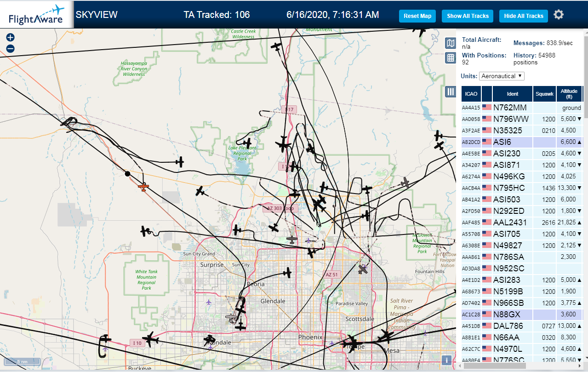This screenshot has width=588, height=372.
Task: Select the N796WW aircraft row
Action: click(522, 119)
